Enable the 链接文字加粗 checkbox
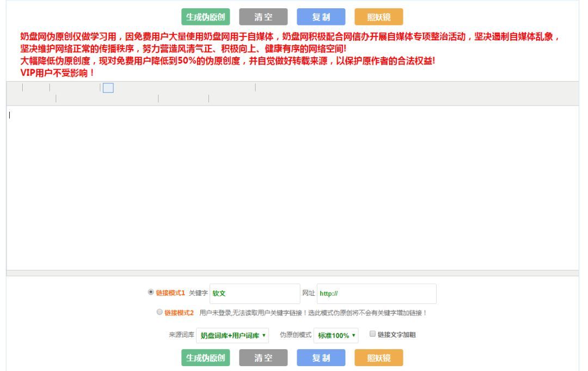 tap(372, 333)
